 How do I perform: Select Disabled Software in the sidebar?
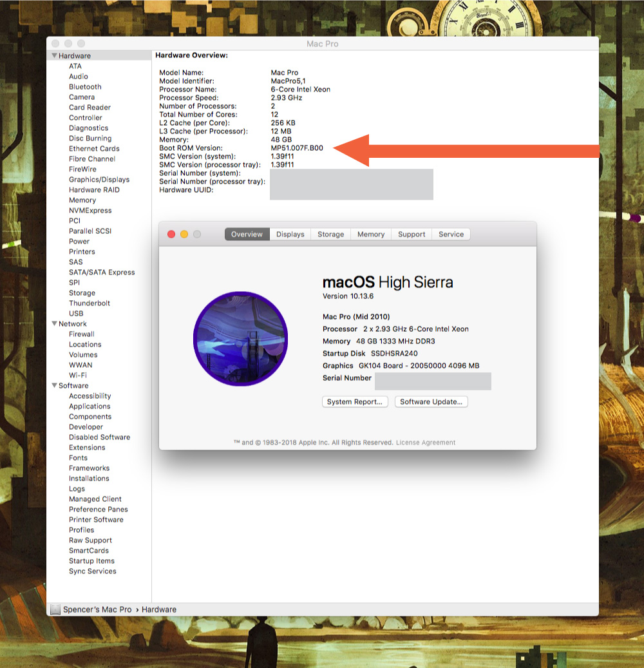(x=100, y=437)
